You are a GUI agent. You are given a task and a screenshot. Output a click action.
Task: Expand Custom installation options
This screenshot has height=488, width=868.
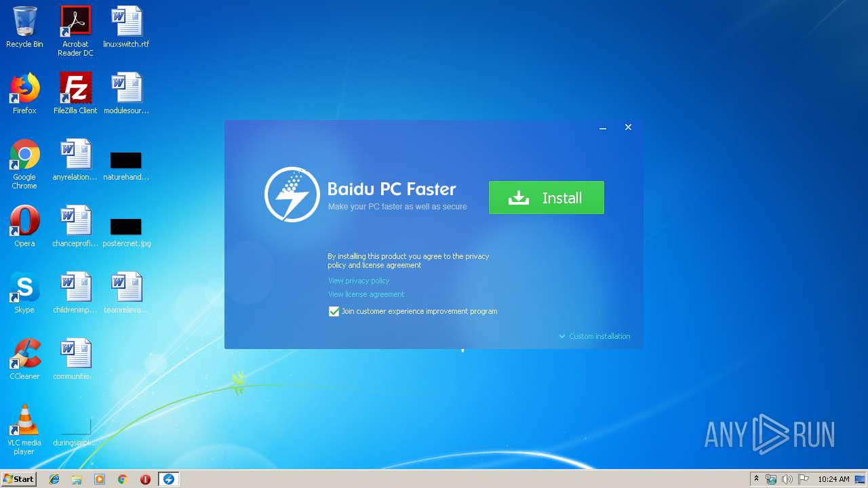pos(595,336)
